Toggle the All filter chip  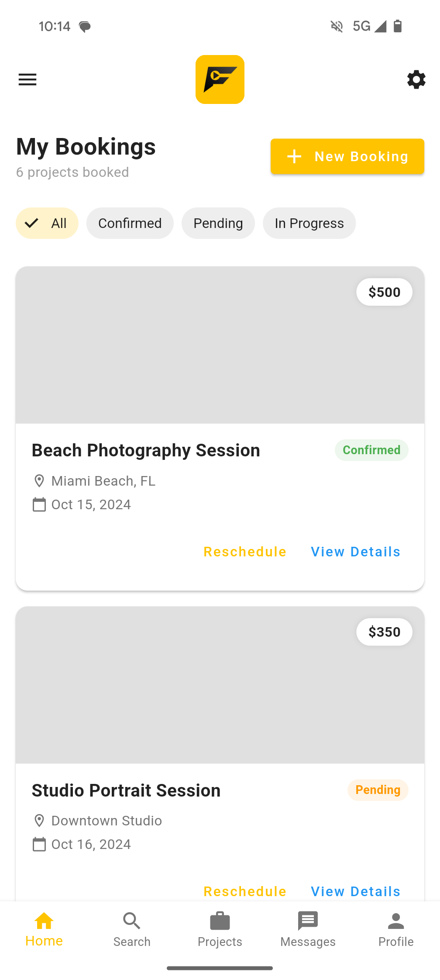pos(47,223)
